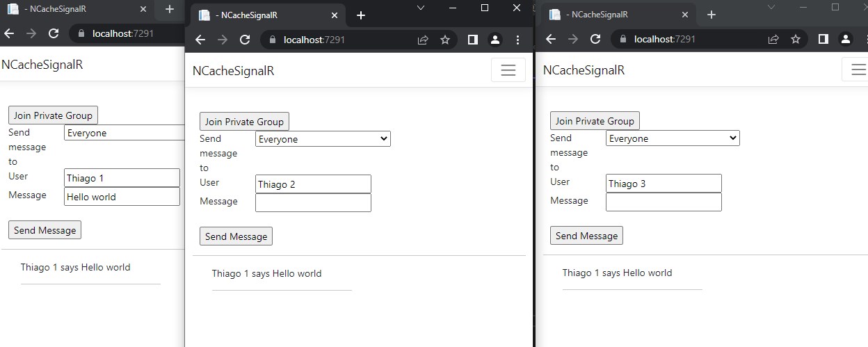The image size is (868, 347).
Task: Open a new tab in the left window
Action: coord(169,10)
